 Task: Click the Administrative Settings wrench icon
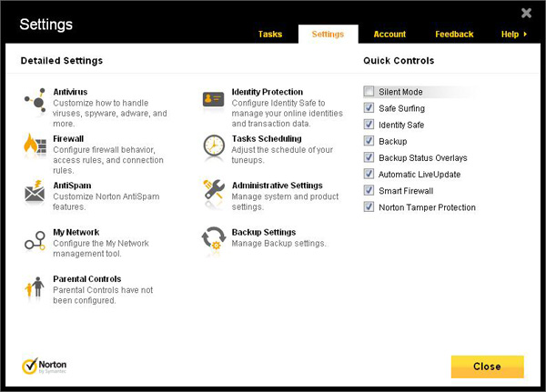[214, 190]
